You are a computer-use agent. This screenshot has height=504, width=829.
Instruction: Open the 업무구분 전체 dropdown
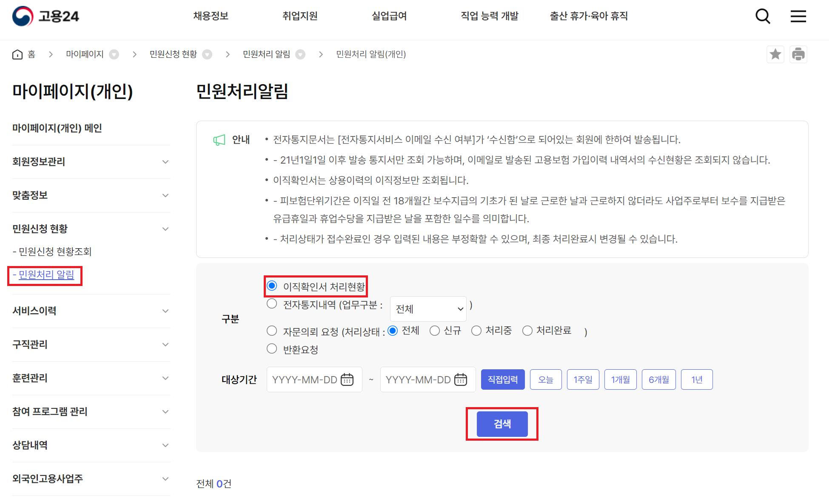428,309
